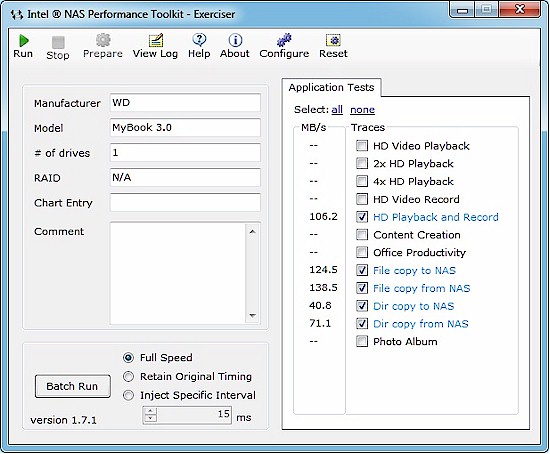Click inside the Comment text area
This screenshot has width=550, height=454.
178,273
